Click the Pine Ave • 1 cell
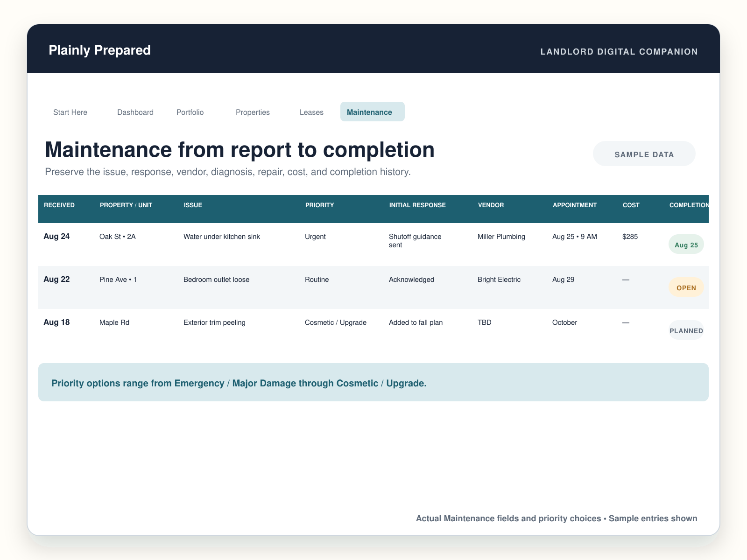 coord(118,280)
